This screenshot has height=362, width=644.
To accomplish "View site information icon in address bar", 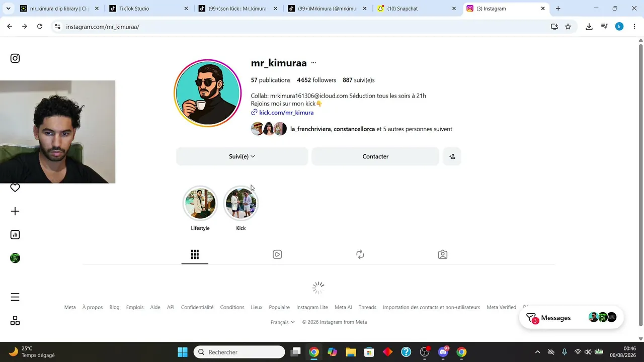I will click(x=58, y=27).
